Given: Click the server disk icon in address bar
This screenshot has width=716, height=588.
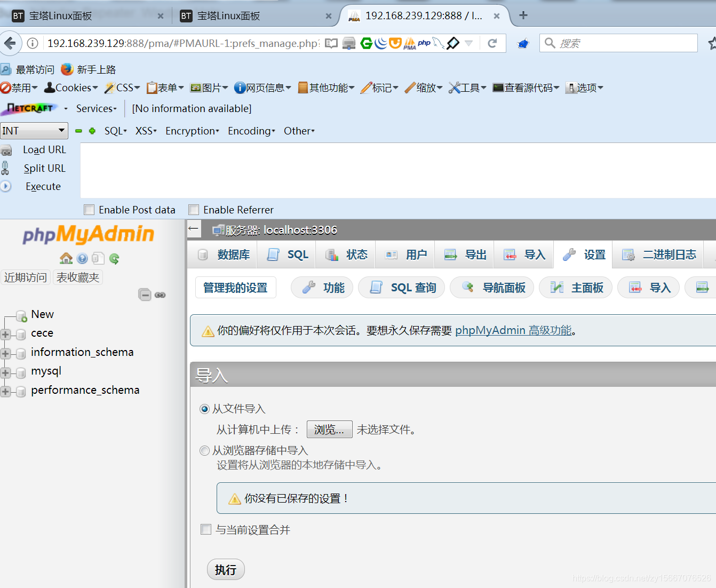Looking at the screenshot, I should 349,43.
